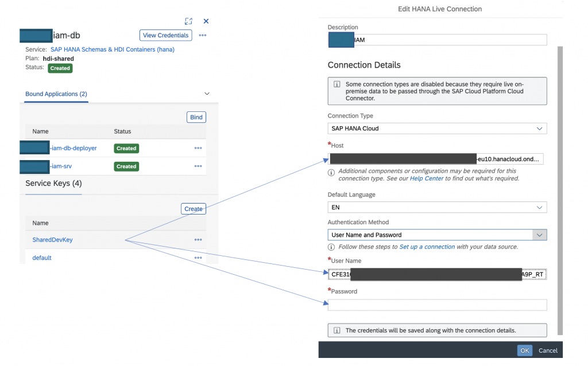588x366 pixels.
Task: Click the Status column header
Action: 123,131
